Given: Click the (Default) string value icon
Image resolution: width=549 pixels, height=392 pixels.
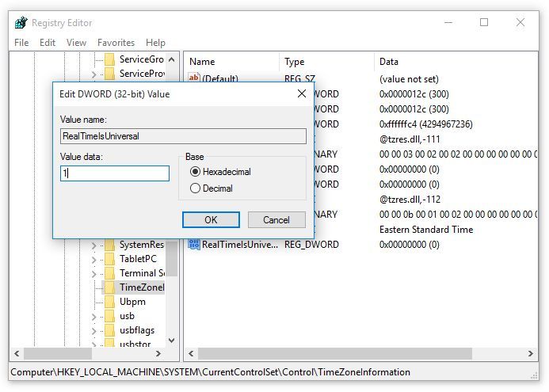Looking at the screenshot, I should click(194, 79).
